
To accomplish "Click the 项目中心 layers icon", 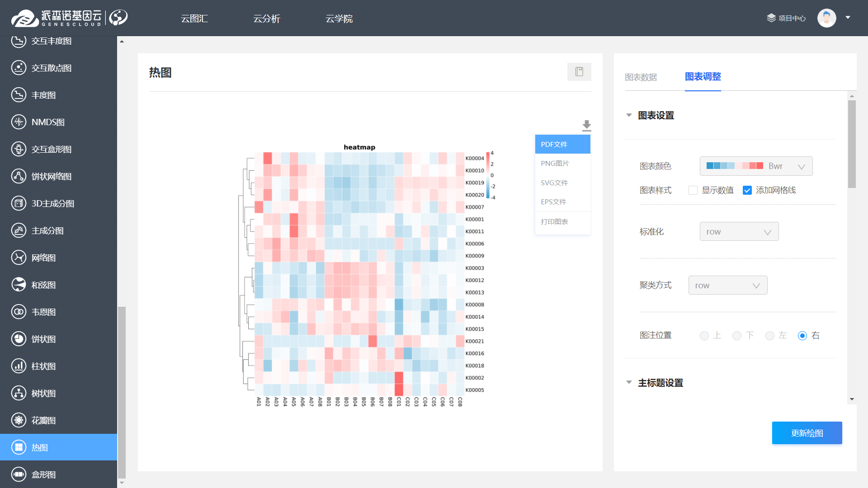I will 771,18.
